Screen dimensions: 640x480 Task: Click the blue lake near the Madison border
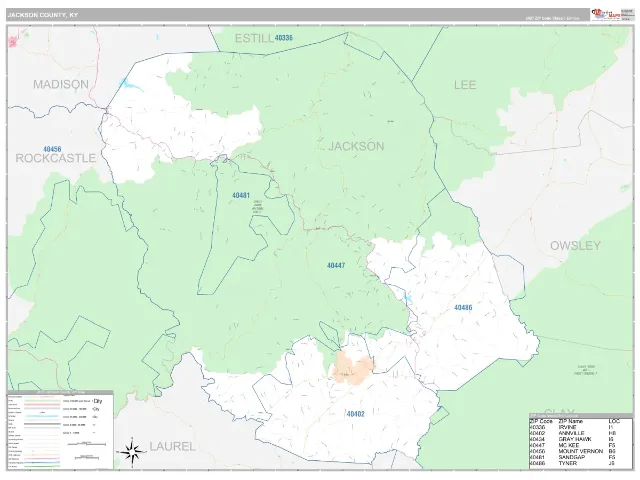(x=130, y=85)
